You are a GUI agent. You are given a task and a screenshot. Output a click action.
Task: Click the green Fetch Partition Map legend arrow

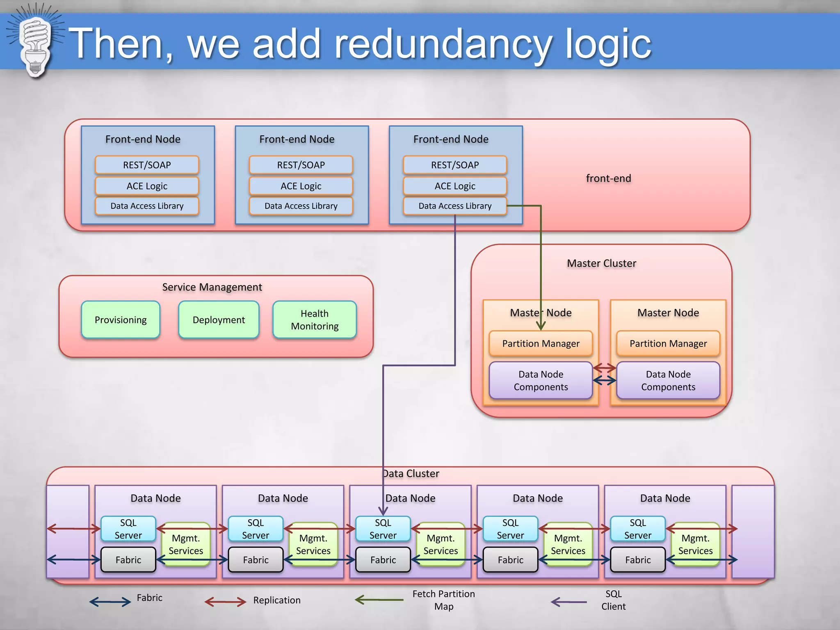[x=379, y=600]
